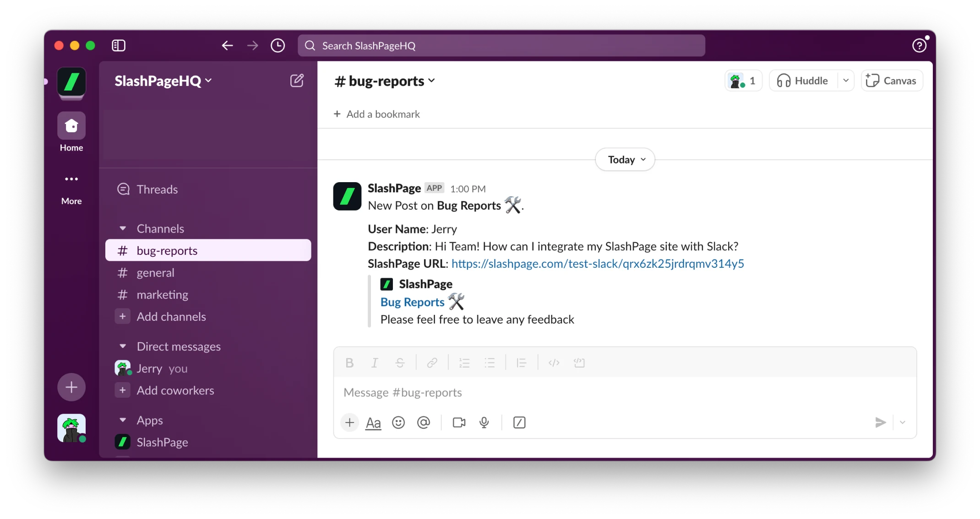Go forward with the right arrow
Image resolution: width=980 pixels, height=519 pixels.
(x=252, y=45)
